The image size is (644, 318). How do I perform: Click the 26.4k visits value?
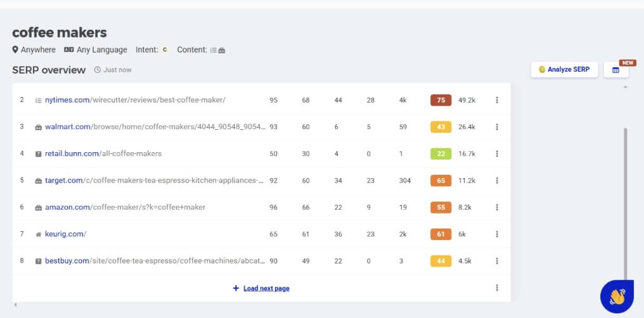(x=467, y=127)
